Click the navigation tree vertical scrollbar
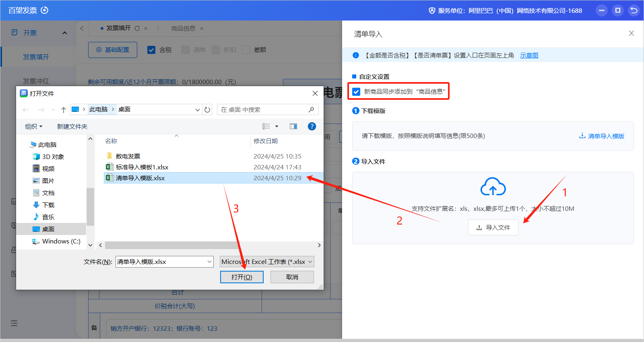Image resolution: width=644 pixels, height=342 pixels. click(x=90, y=206)
